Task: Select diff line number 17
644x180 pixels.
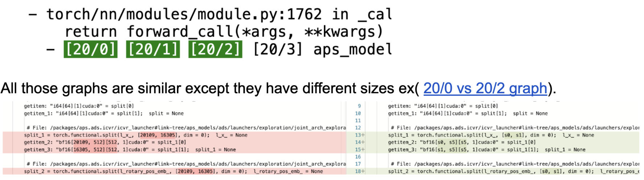Action: point(358,164)
